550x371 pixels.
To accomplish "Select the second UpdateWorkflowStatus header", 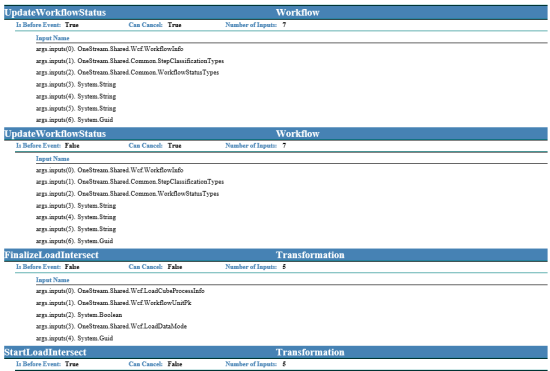I will coord(55,134).
